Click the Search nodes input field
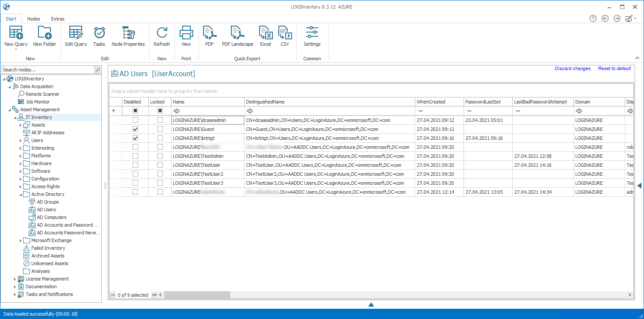The height and width of the screenshot is (319, 644). point(48,70)
